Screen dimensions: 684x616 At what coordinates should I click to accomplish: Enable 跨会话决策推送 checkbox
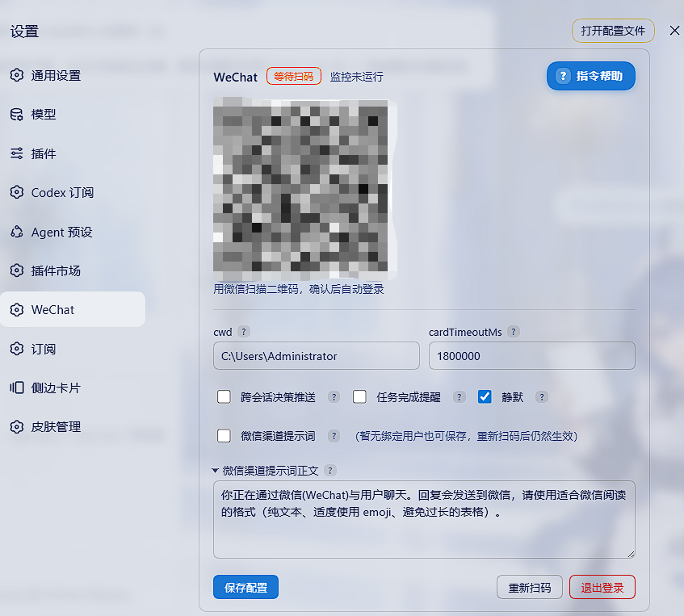click(225, 397)
